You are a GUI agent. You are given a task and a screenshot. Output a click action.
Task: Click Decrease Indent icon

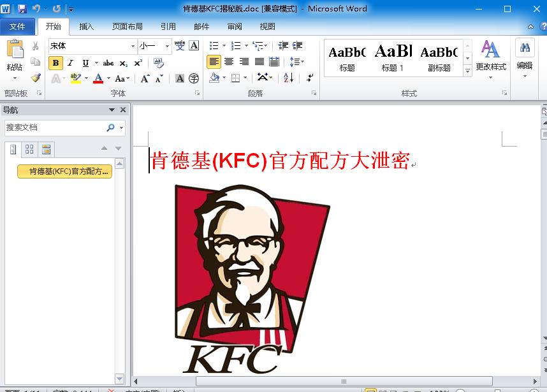(x=283, y=46)
